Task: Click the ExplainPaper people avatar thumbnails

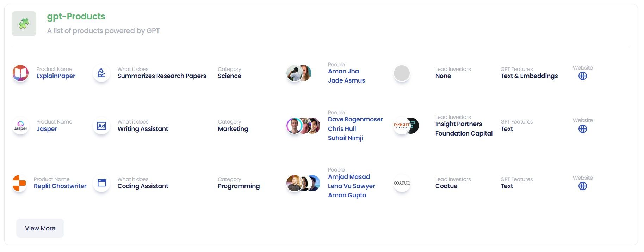Action: tap(299, 73)
